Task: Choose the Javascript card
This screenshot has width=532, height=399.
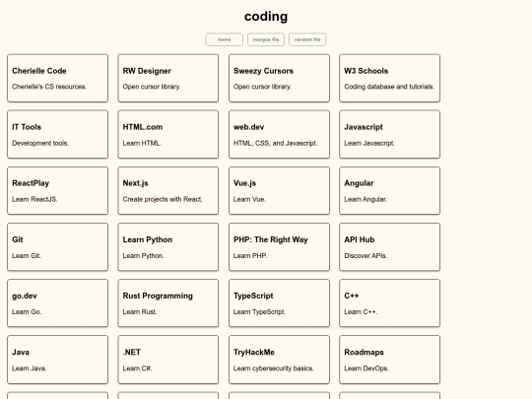Action: pos(390,134)
